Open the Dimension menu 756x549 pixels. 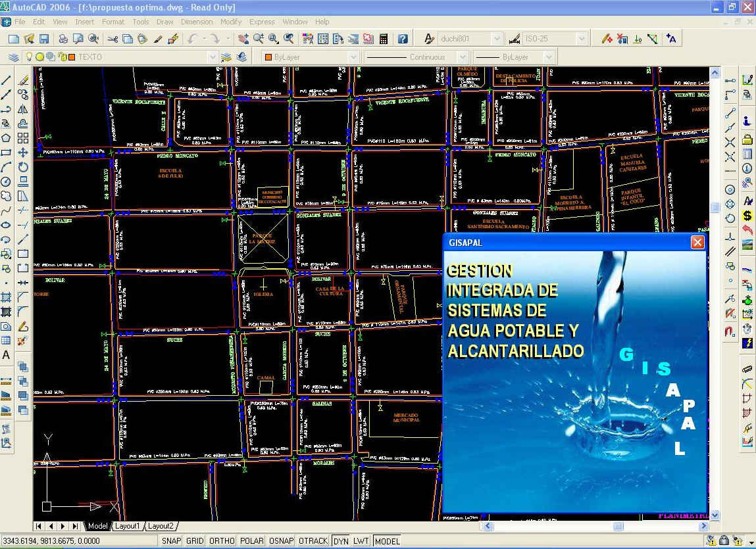coord(197,22)
